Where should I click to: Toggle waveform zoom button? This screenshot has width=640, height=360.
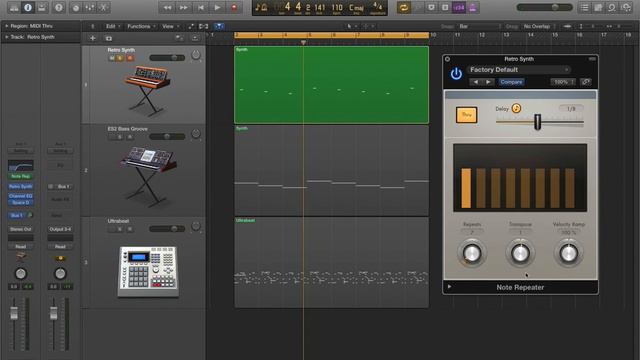[x=567, y=27]
